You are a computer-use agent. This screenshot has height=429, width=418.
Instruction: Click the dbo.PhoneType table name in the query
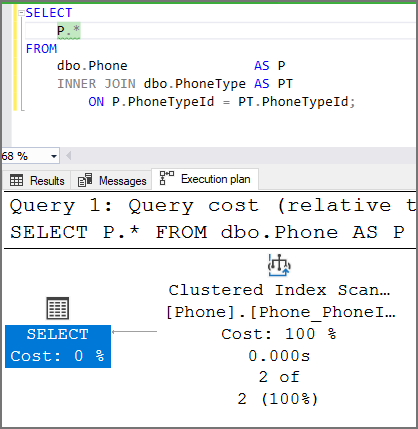click(195, 84)
